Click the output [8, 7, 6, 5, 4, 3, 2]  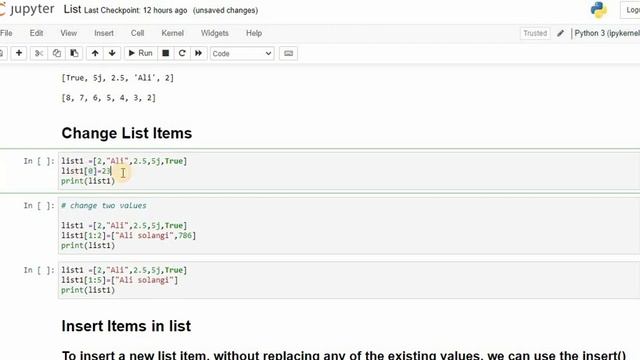[109, 98]
